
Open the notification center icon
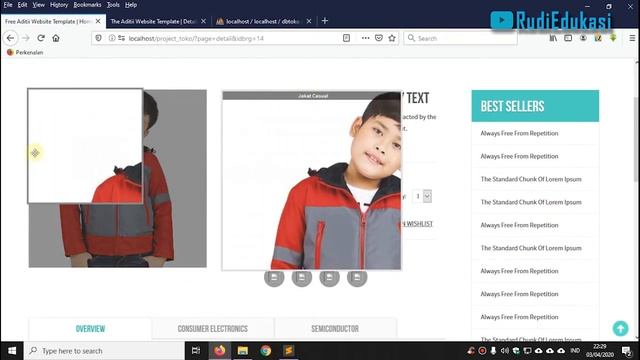627,351
